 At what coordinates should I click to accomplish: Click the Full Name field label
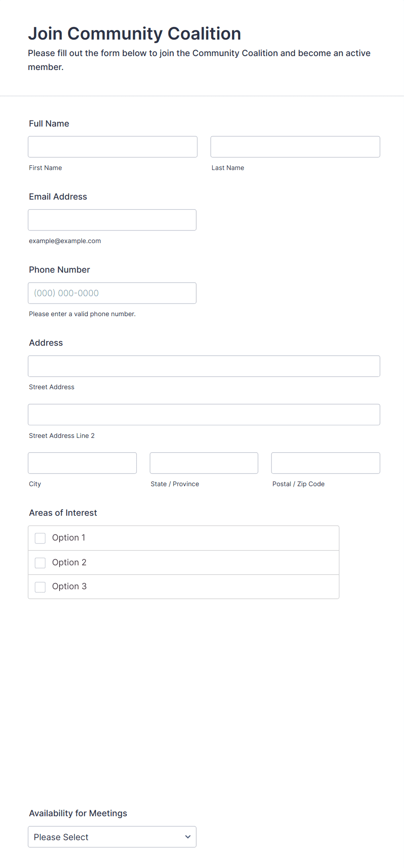coord(49,124)
